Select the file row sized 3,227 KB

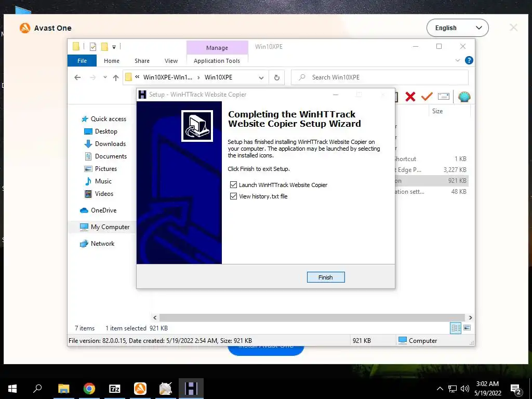click(431, 170)
